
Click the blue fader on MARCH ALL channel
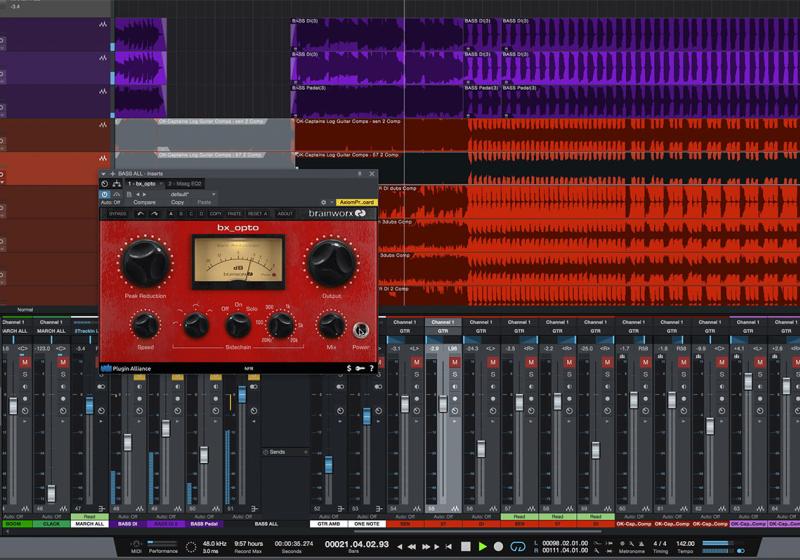[90, 405]
